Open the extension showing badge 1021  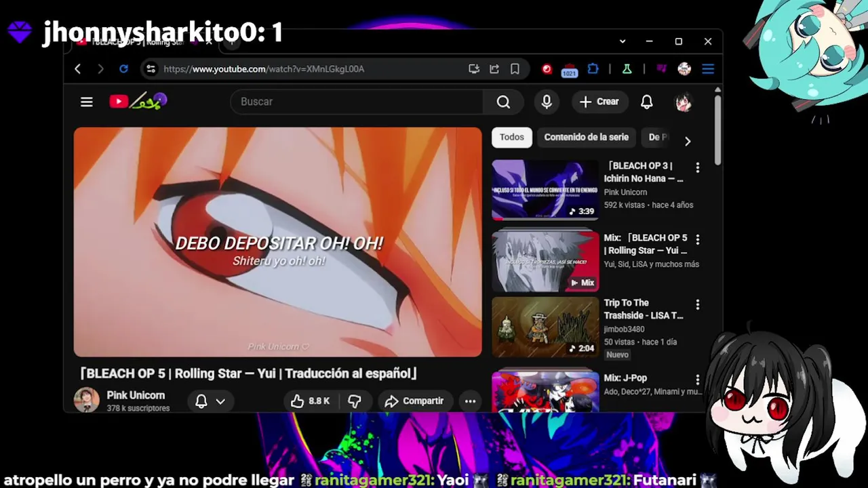pyautogui.click(x=570, y=70)
